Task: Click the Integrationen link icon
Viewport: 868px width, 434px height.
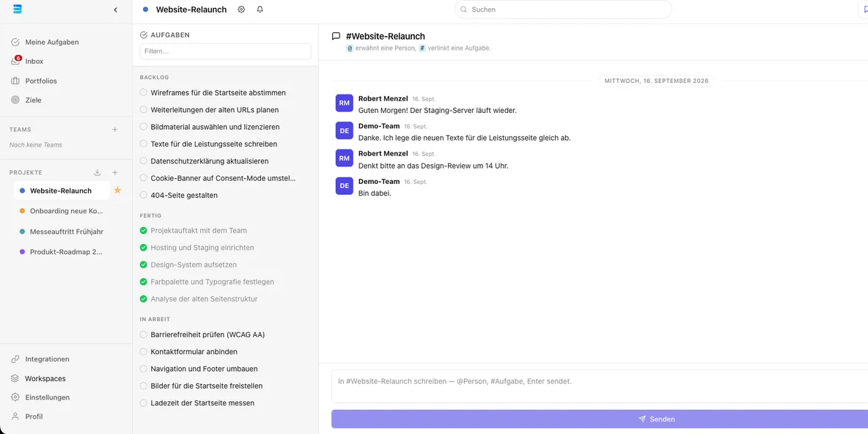Action: [x=15, y=359]
